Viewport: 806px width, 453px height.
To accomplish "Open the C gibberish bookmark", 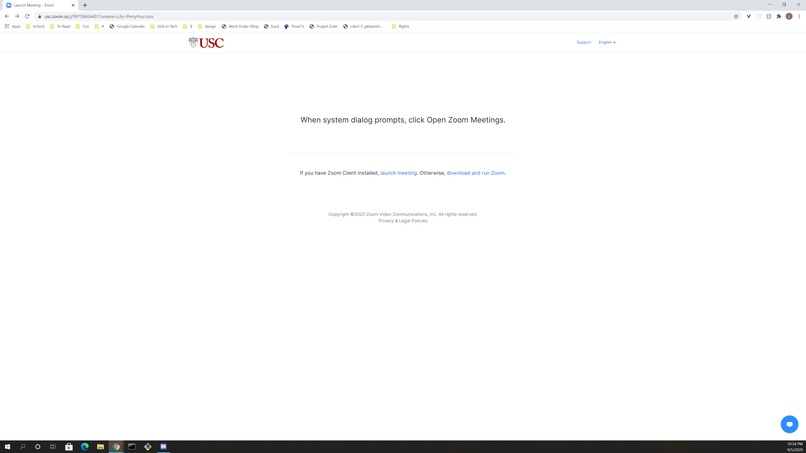I will [x=363, y=26].
